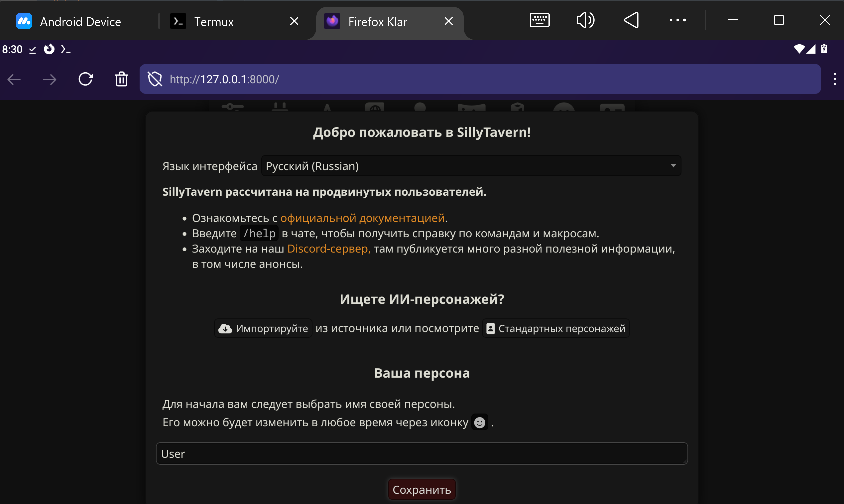Focus the persona name field with User

point(421,454)
